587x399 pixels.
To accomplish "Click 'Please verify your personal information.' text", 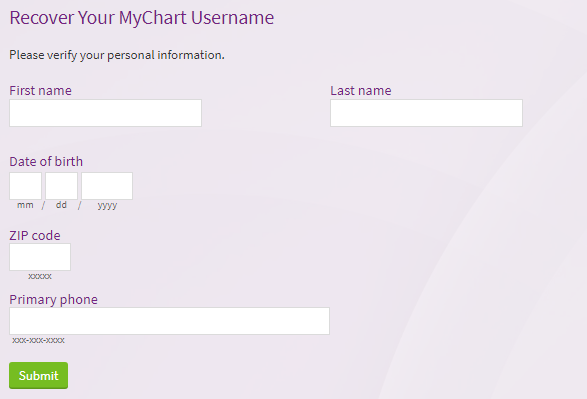I will [117, 55].
